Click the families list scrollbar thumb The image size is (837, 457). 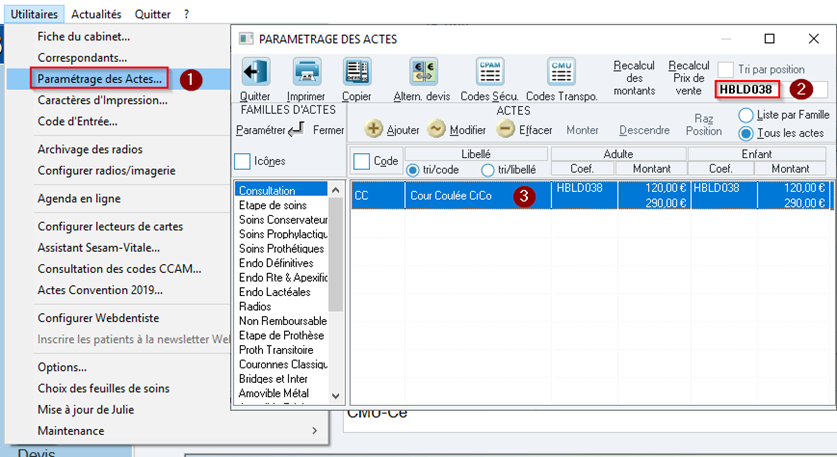(x=335, y=254)
